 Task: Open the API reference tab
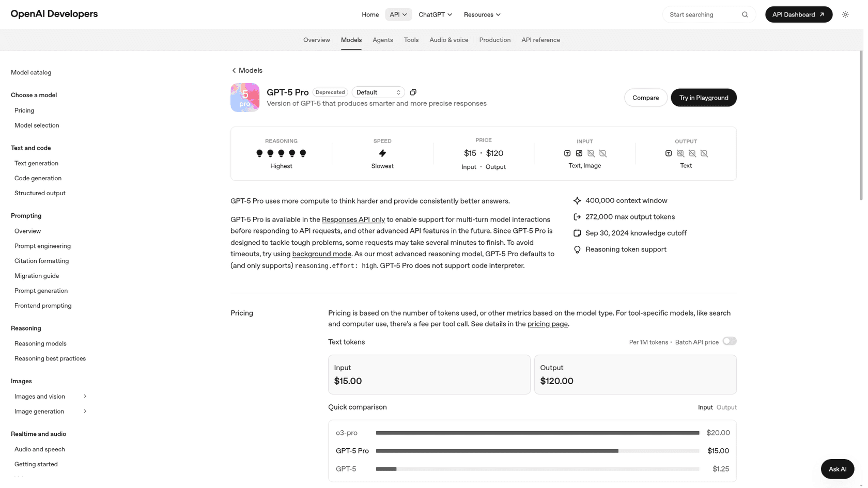540,40
